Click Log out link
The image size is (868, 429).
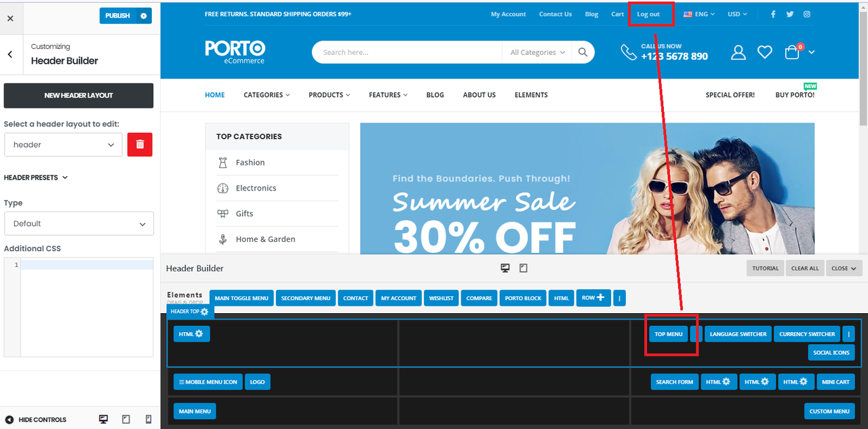tap(648, 14)
